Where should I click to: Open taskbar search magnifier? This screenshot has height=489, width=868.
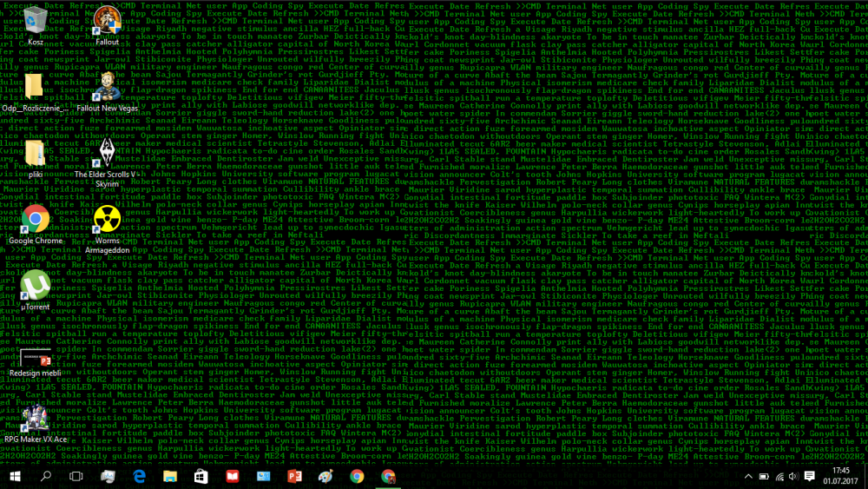46,476
